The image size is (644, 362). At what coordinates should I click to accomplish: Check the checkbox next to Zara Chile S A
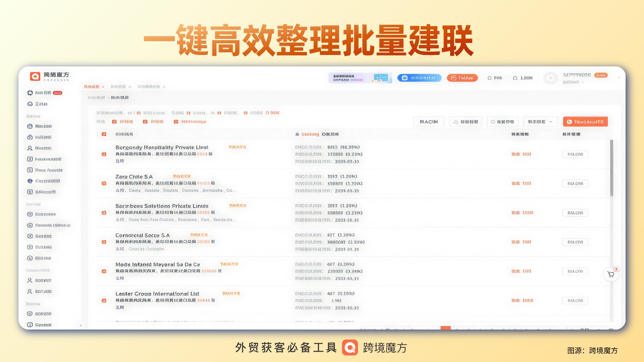point(104,183)
